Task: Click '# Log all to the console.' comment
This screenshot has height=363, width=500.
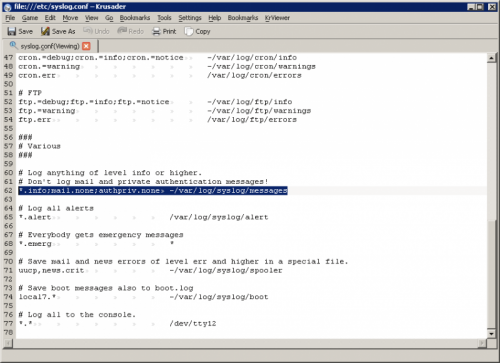Action: [77, 315]
